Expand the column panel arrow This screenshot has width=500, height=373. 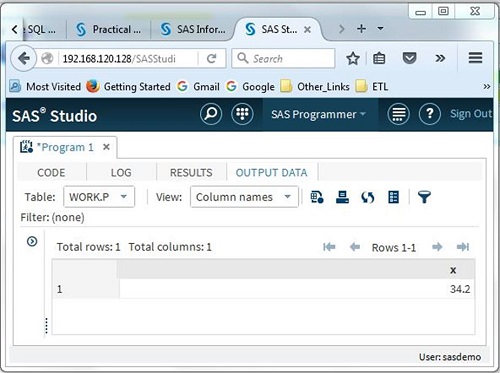pyautogui.click(x=32, y=241)
